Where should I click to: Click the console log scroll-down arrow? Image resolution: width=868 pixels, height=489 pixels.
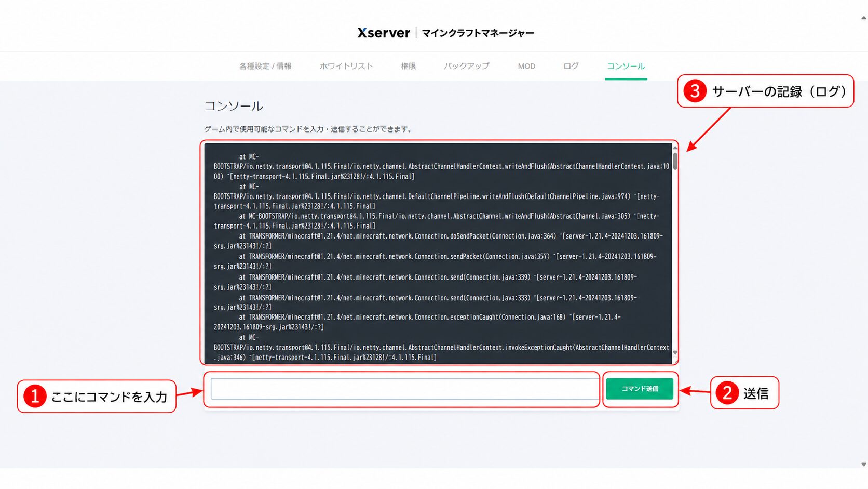coord(675,353)
